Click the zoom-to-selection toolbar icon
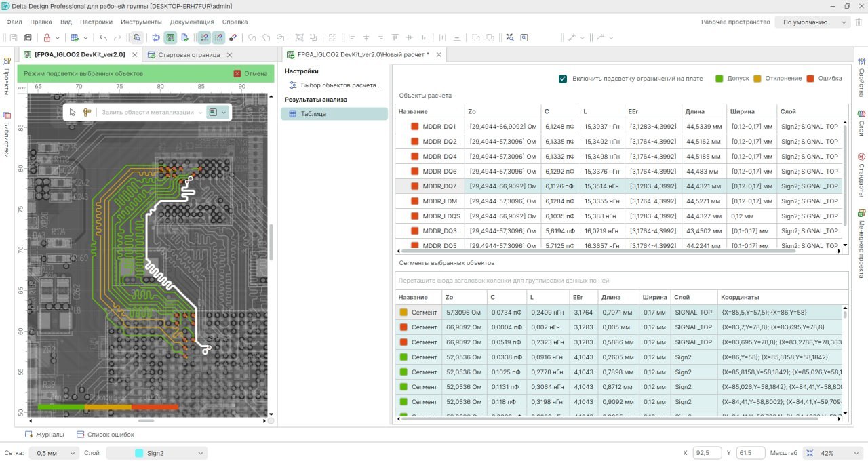Viewport: 868px width, 461px height. point(510,38)
